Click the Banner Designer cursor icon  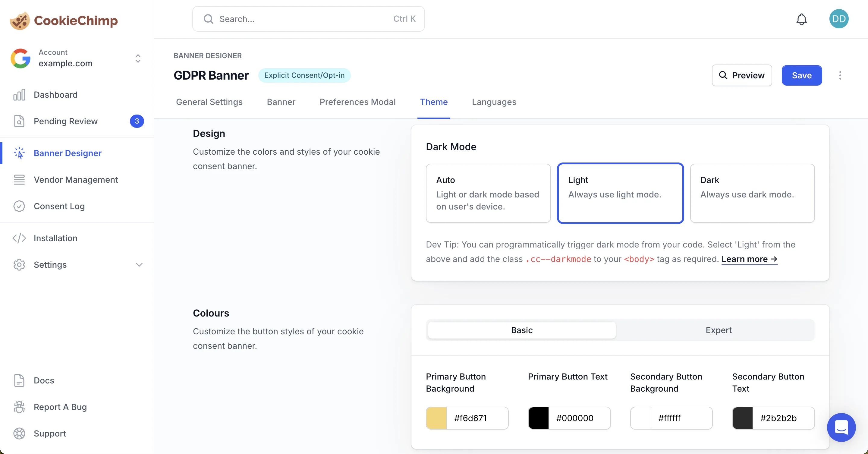point(19,153)
